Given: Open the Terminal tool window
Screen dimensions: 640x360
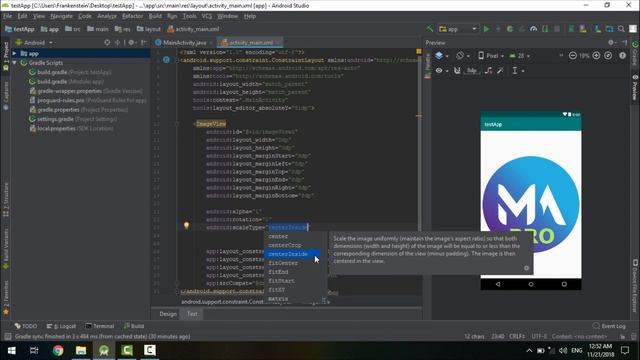Looking at the screenshot, I should click(x=100, y=326).
